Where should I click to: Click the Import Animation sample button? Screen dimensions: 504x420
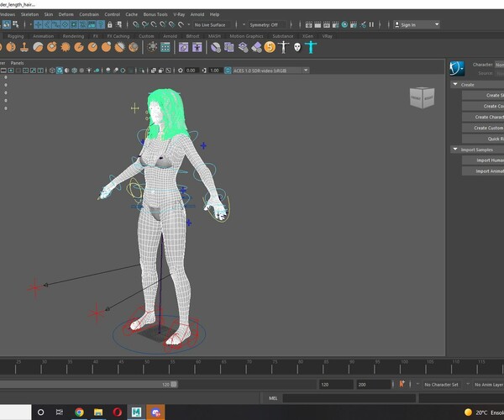(483, 171)
